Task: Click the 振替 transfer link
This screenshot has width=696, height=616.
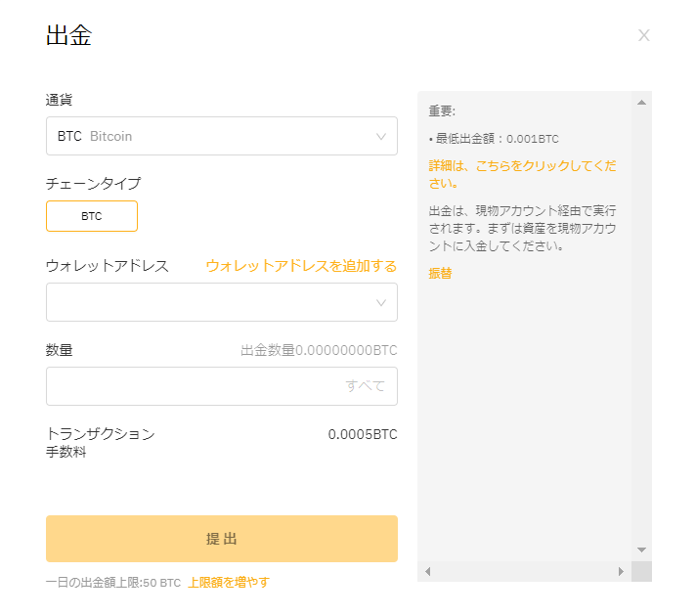Action: [440, 273]
